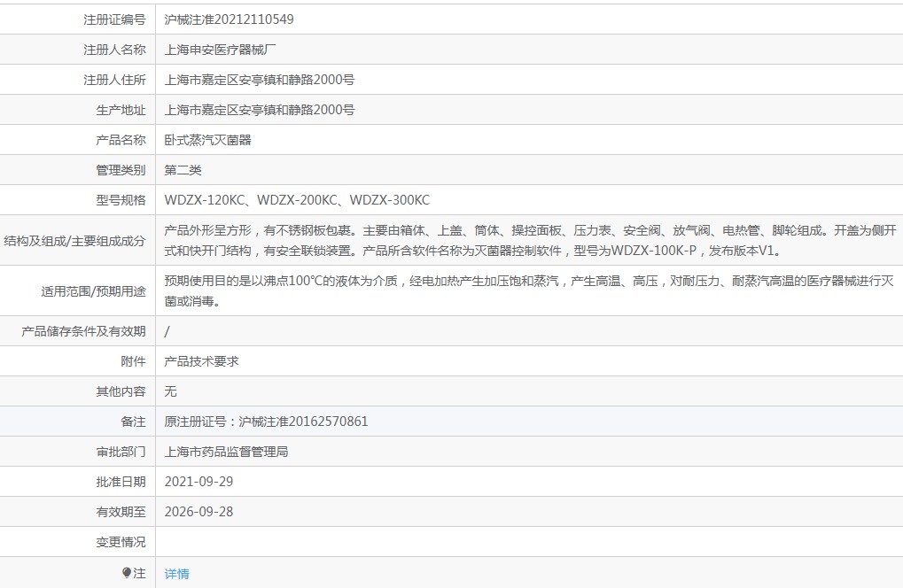Viewport: 903px width, 588px height.
Task: Select registration number 沪械注准20212110549
Action: click(229, 19)
